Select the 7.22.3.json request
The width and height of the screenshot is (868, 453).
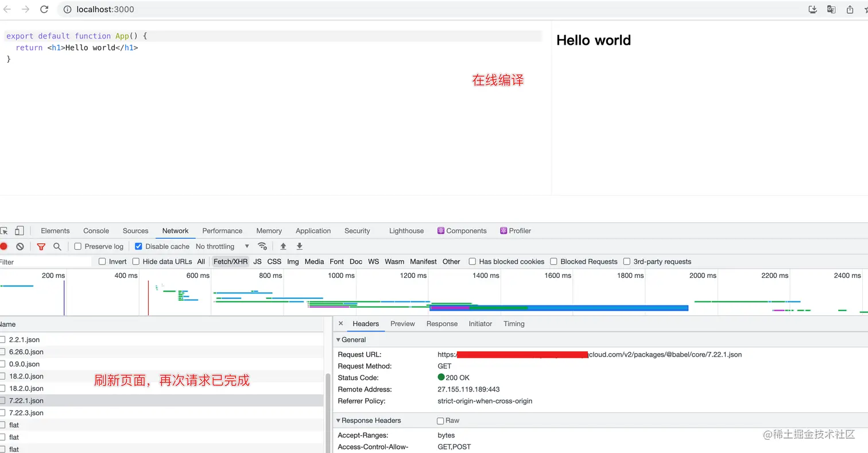click(x=25, y=412)
